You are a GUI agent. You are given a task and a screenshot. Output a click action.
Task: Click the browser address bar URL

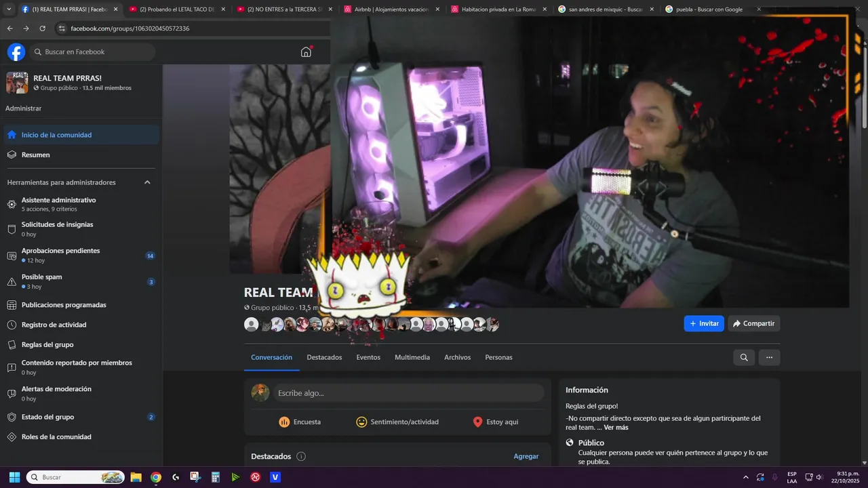pyautogui.click(x=130, y=28)
